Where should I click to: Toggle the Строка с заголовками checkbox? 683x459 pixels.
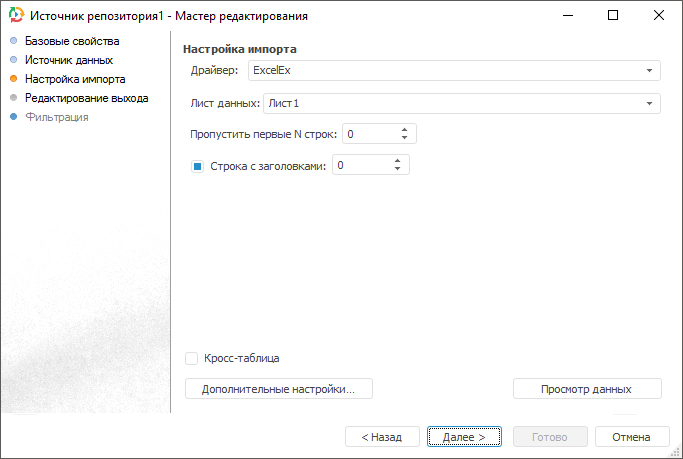[x=197, y=166]
